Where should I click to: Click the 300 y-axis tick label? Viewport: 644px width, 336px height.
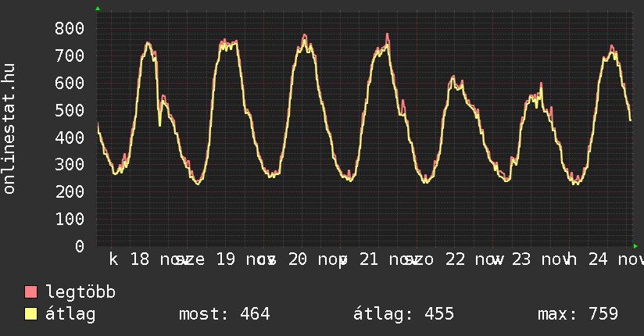(70, 165)
